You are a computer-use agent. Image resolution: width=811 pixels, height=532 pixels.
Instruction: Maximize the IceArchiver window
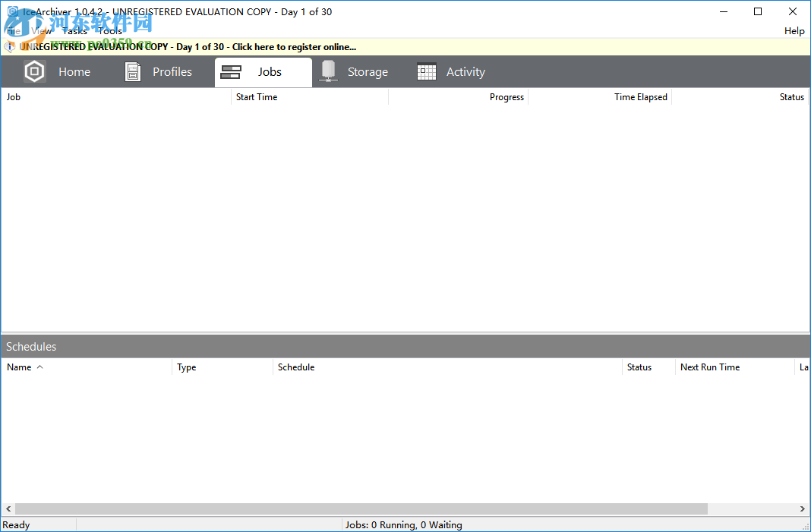click(x=758, y=11)
